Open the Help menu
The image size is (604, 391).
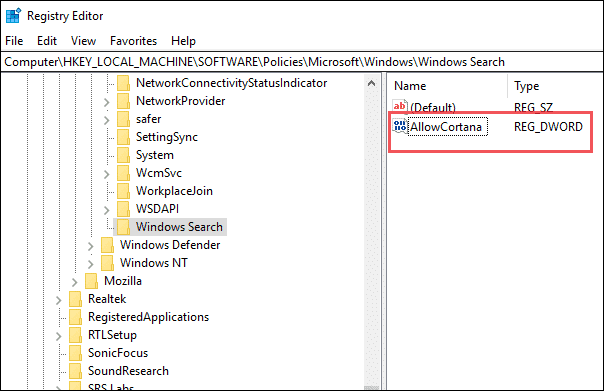point(183,41)
